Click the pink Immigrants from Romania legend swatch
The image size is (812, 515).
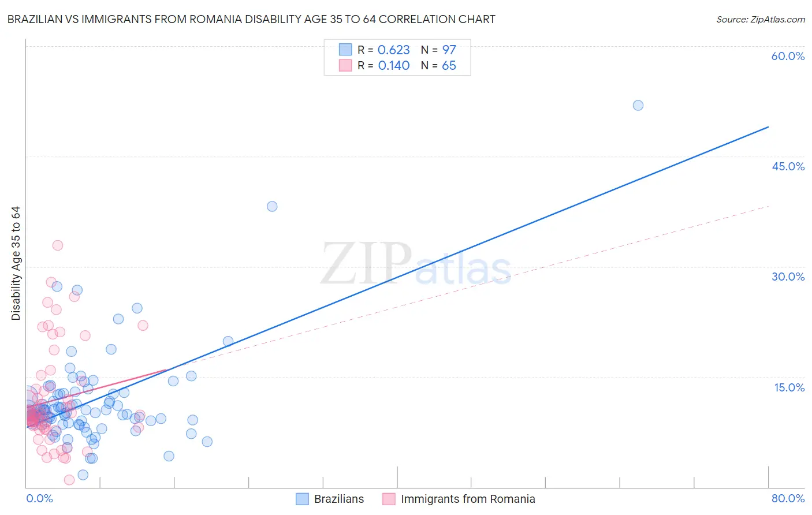[389, 499]
